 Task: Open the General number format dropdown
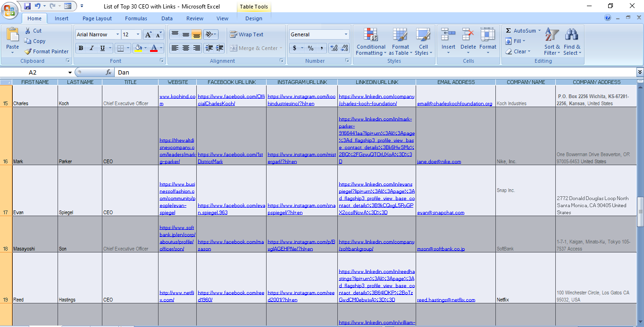point(346,34)
